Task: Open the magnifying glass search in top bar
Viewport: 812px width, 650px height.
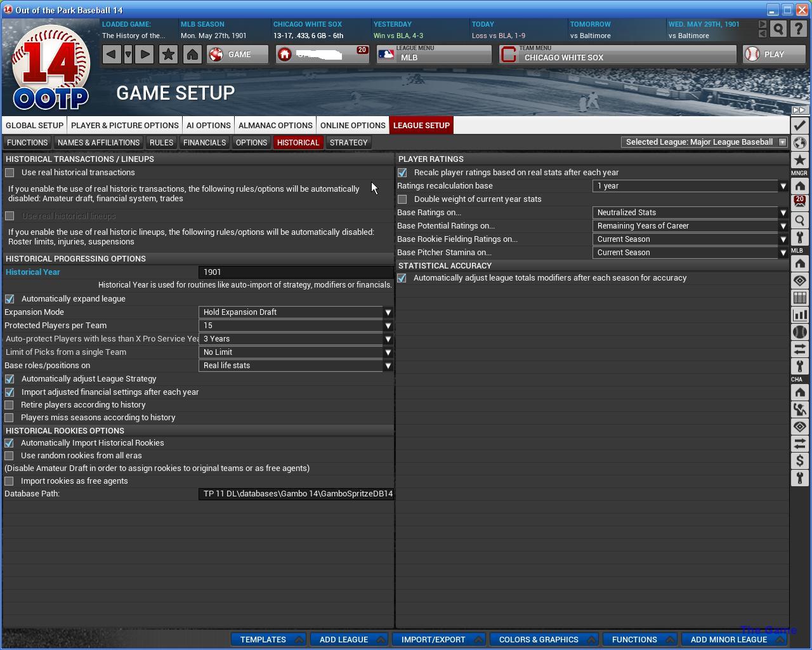Action: (778, 29)
